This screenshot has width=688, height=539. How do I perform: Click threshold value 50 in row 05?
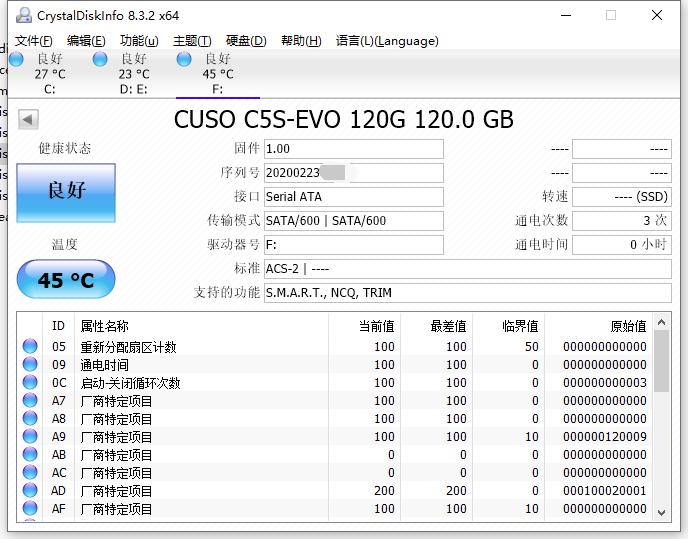pyautogui.click(x=531, y=347)
